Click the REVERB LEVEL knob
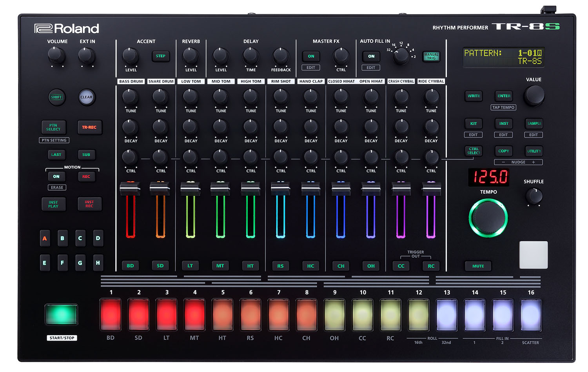 click(191, 56)
